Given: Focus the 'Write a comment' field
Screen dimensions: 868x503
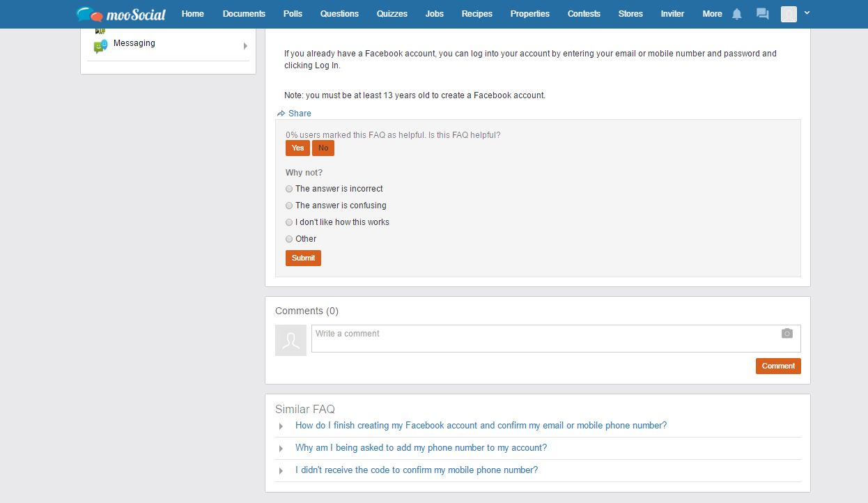Looking at the screenshot, I should 556,339.
